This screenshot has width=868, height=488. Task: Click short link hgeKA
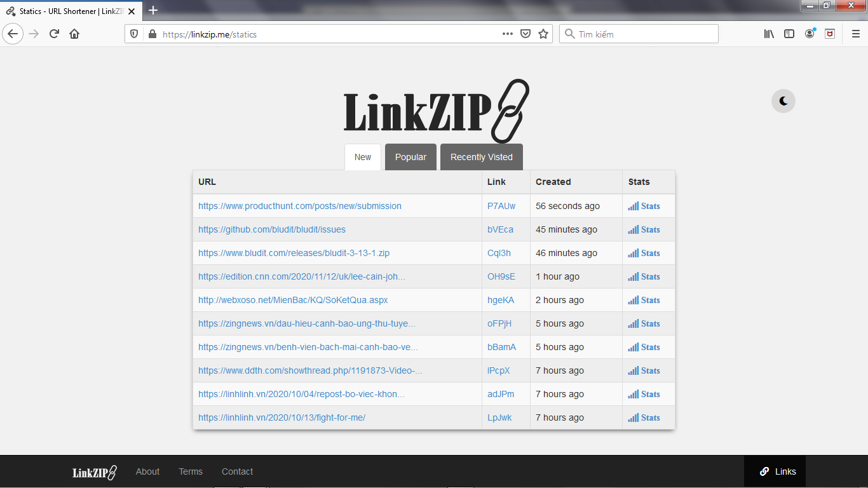501,300
